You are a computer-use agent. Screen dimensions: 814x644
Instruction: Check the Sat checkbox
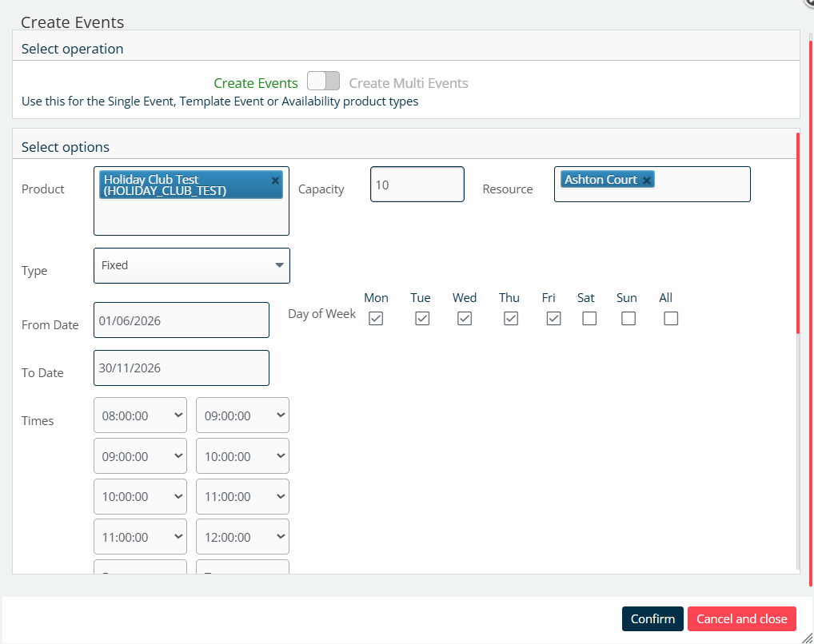tap(589, 318)
